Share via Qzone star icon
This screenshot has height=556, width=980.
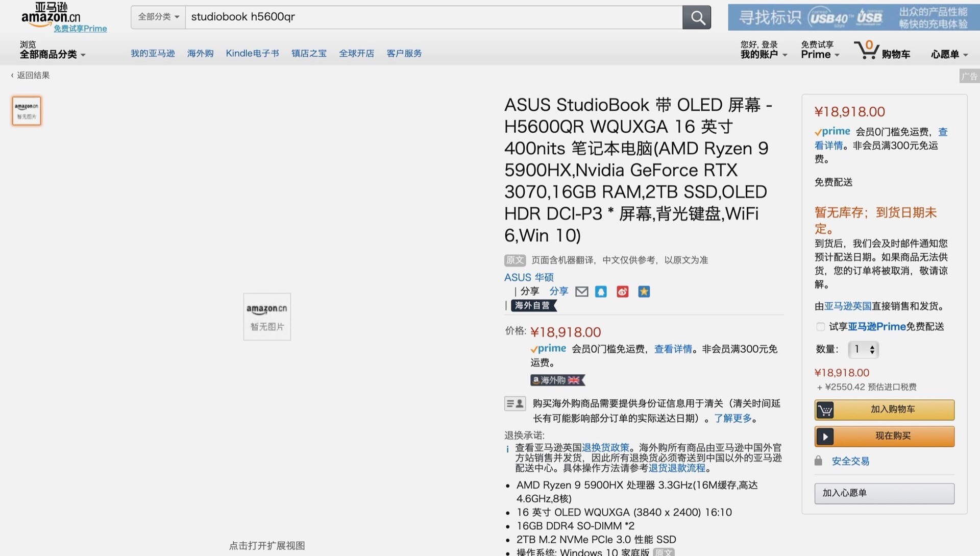tap(644, 292)
